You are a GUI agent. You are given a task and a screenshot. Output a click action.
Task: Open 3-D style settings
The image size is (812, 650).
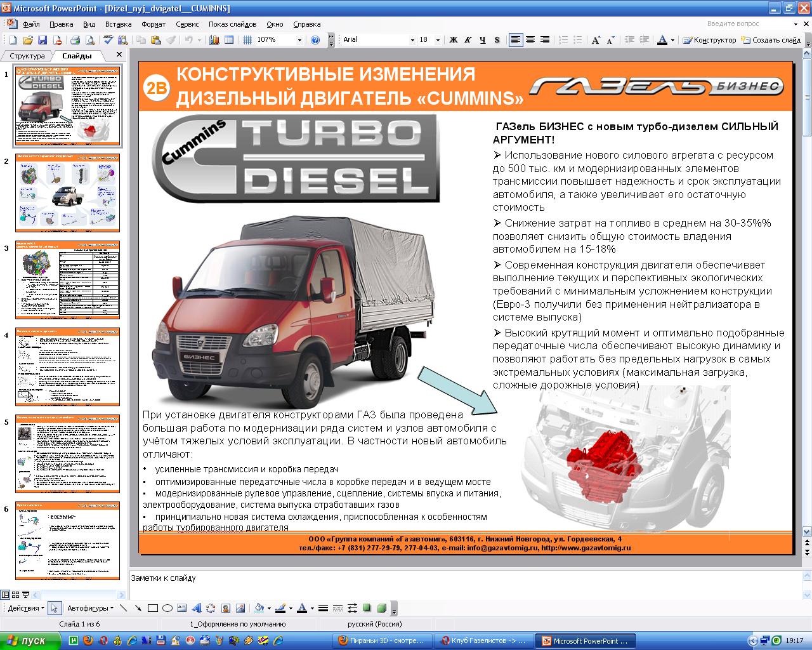[381, 608]
